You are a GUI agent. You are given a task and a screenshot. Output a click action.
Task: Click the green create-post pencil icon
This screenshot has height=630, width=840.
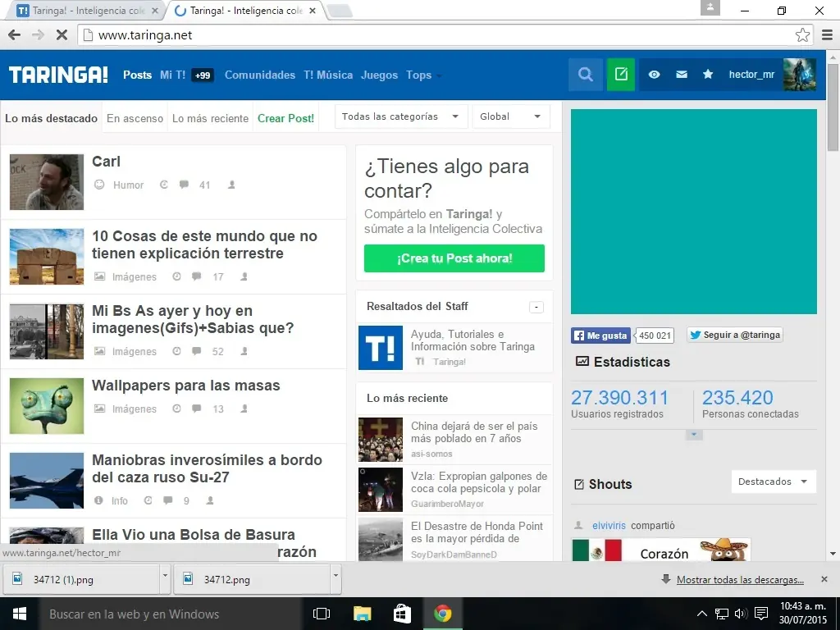pyautogui.click(x=621, y=75)
